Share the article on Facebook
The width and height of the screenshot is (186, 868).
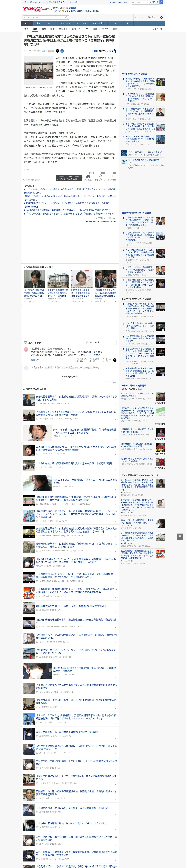(x=62, y=51)
